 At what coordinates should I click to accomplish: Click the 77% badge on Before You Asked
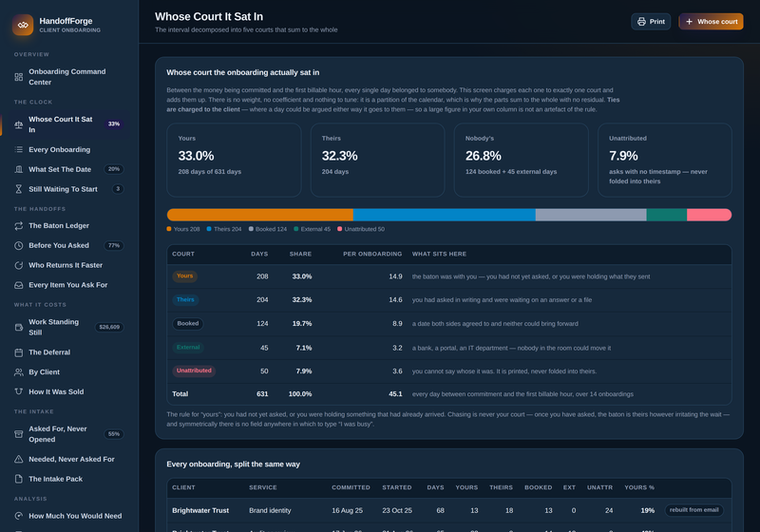click(x=114, y=246)
